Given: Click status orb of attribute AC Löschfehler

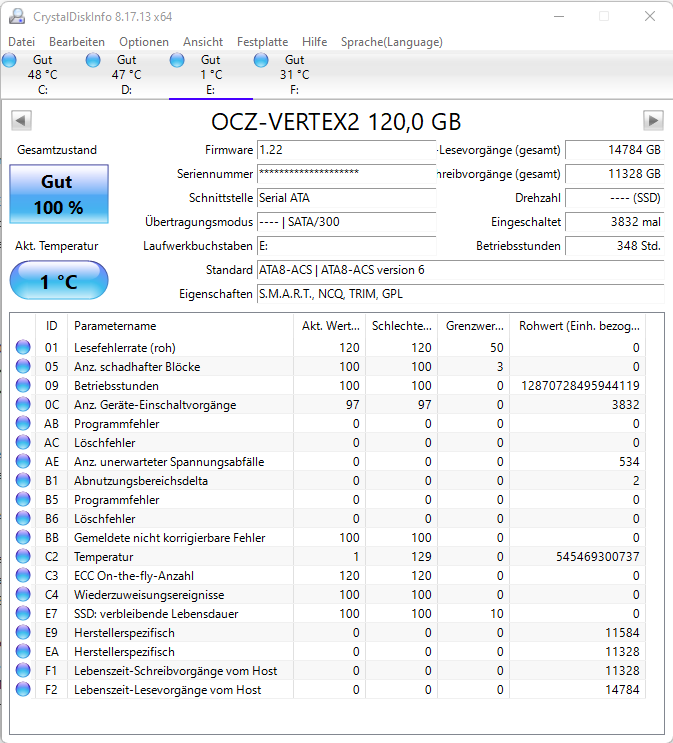Looking at the screenshot, I should (23, 442).
